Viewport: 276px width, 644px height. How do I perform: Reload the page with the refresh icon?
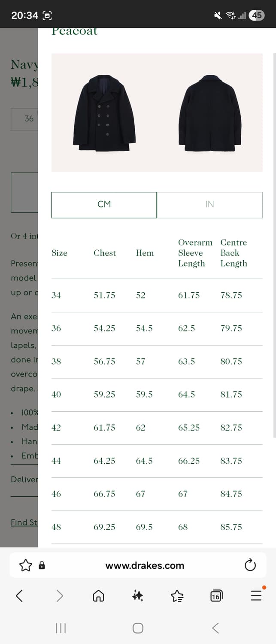coord(250,565)
